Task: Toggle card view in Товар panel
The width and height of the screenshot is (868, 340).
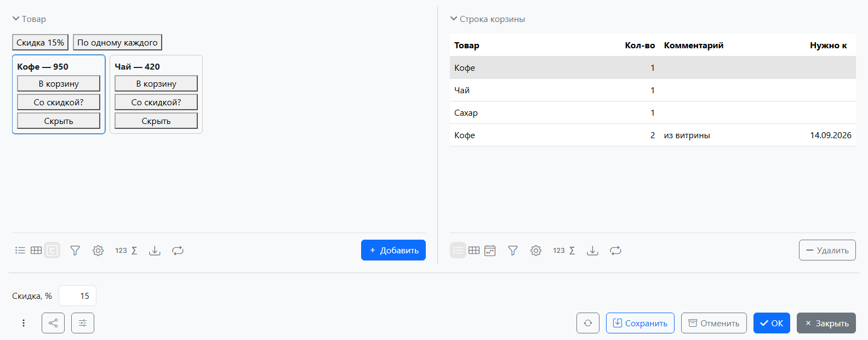Action: [52, 251]
